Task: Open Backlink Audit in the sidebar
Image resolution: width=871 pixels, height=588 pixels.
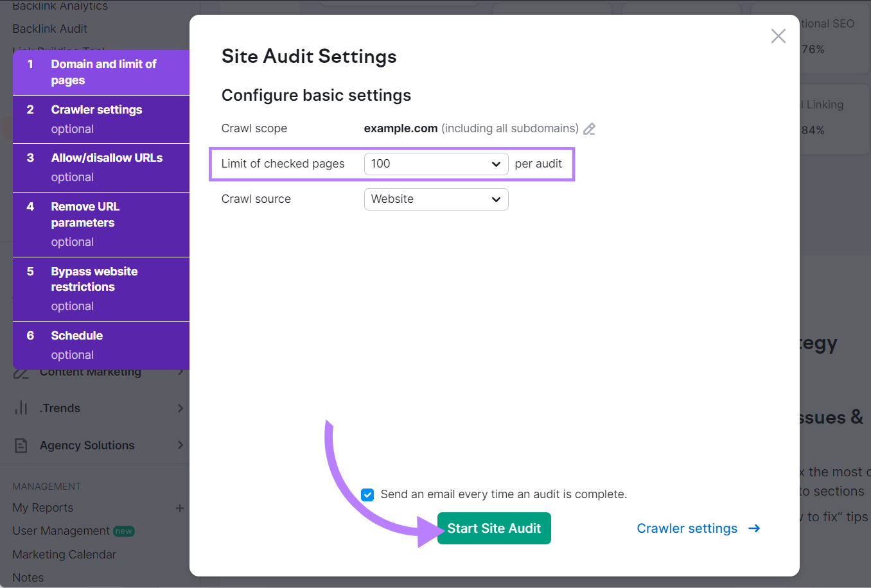Action: pyautogui.click(x=49, y=29)
